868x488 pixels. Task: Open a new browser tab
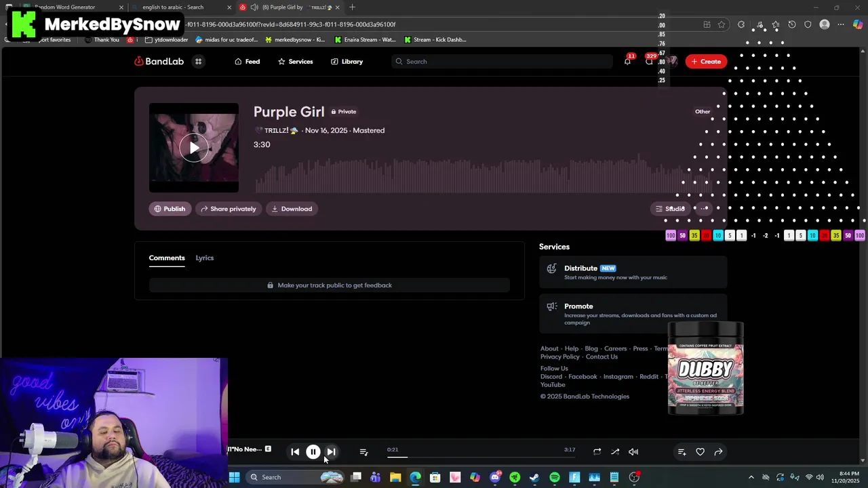pos(352,7)
